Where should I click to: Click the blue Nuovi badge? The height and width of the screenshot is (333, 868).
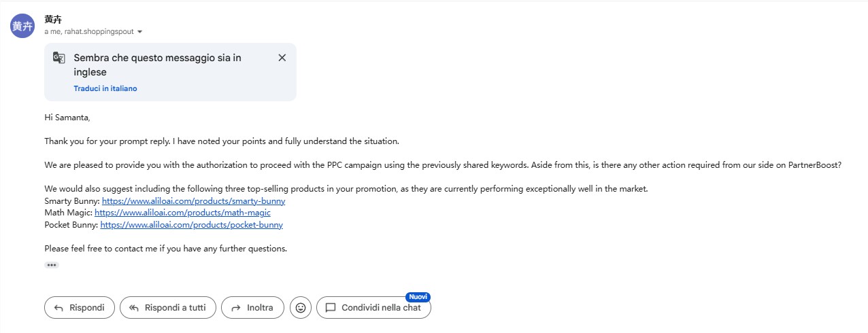pos(418,297)
